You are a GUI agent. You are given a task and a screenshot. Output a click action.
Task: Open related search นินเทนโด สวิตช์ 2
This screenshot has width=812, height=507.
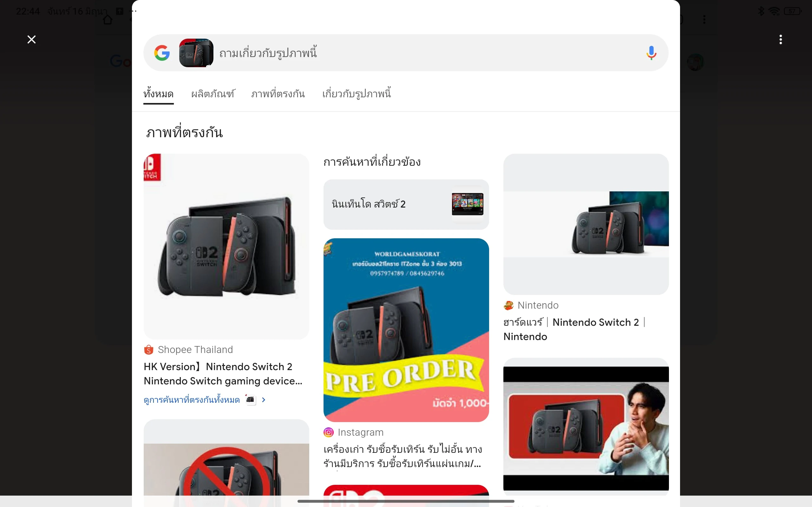pos(406,204)
